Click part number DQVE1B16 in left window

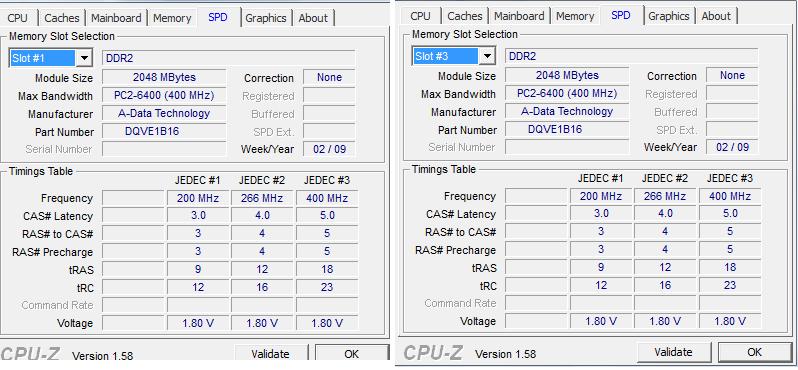(164, 131)
